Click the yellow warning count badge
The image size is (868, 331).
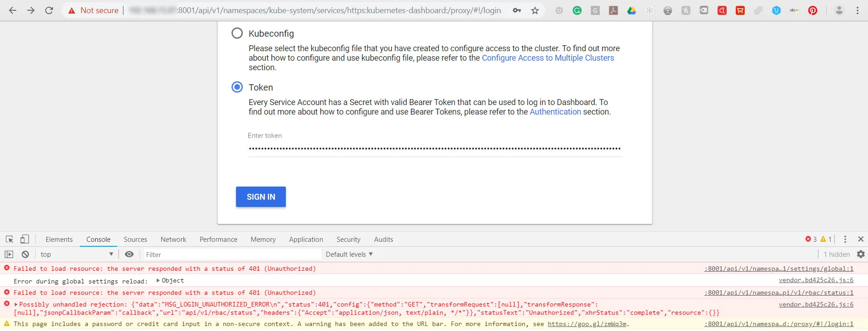(826, 239)
